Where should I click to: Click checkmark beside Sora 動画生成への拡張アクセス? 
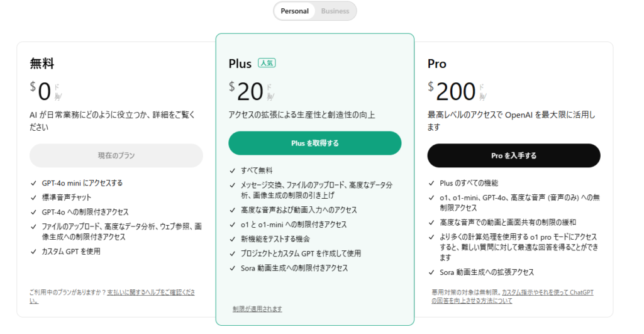[431, 272]
